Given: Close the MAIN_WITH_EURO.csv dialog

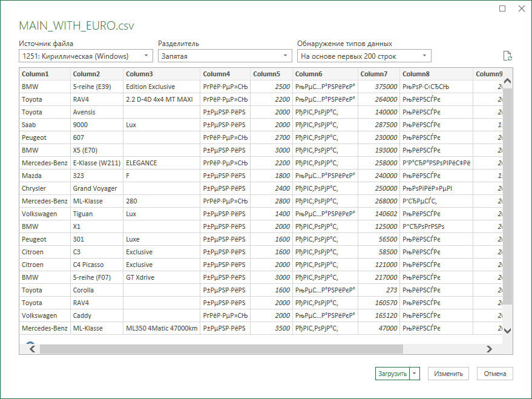Looking at the screenshot, I should 522,8.
